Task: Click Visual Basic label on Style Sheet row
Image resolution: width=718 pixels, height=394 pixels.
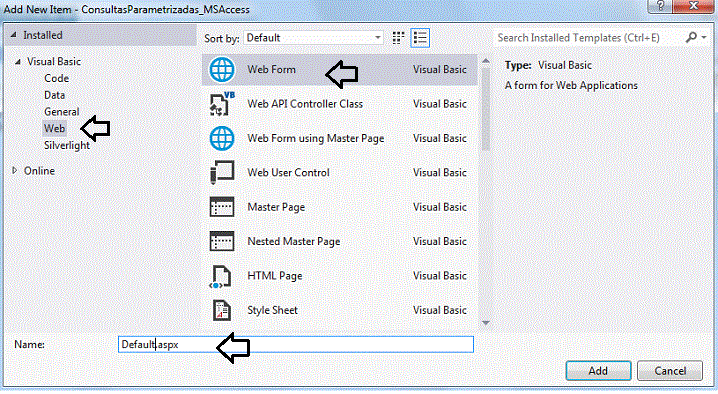Action: coord(440,310)
